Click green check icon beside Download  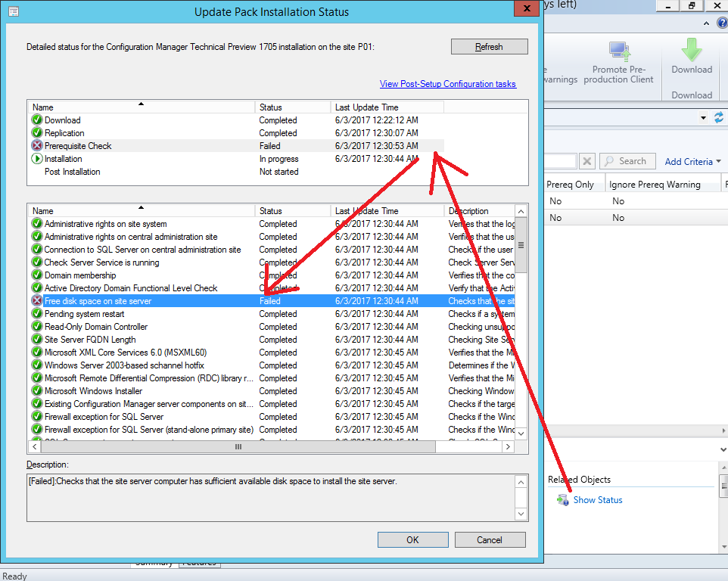click(36, 120)
